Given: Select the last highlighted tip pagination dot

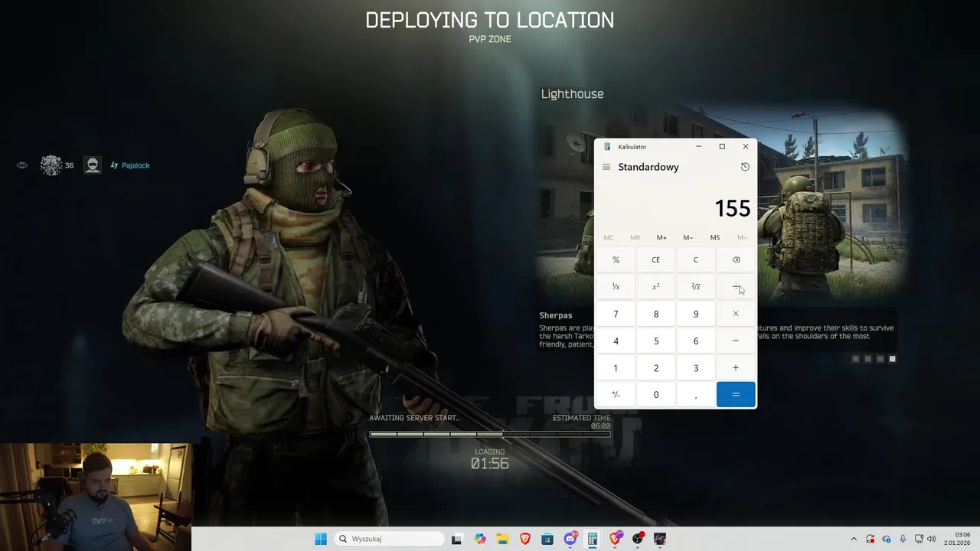Looking at the screenshot, I should (x=893, y=359).
